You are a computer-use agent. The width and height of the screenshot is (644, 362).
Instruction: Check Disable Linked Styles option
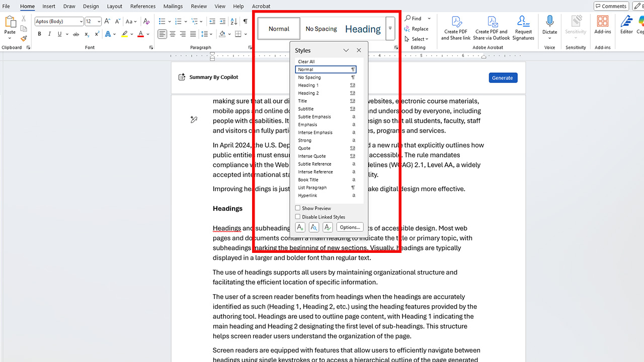(298, 217)
